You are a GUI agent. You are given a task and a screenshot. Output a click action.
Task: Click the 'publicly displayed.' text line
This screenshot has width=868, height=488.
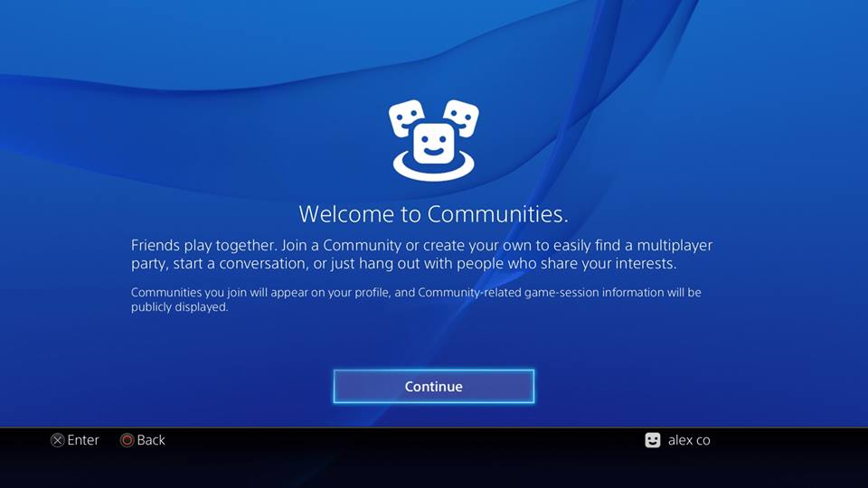click(x=180, y=307)
